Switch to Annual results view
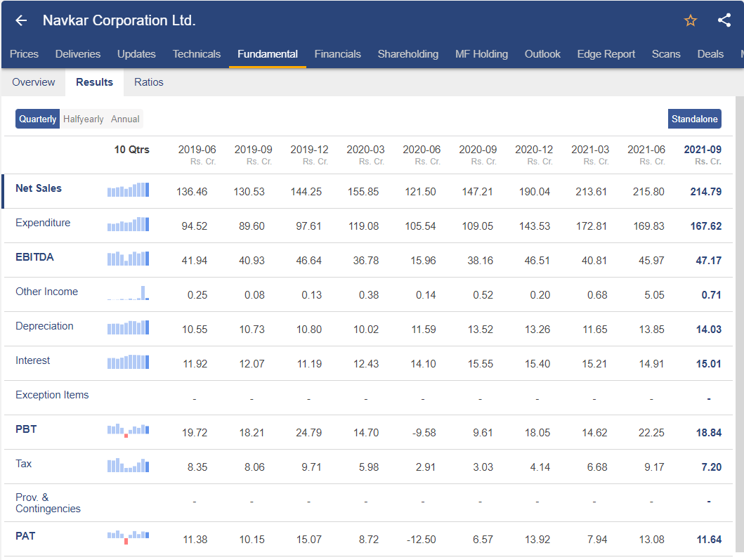 click(x=125, y=119)
